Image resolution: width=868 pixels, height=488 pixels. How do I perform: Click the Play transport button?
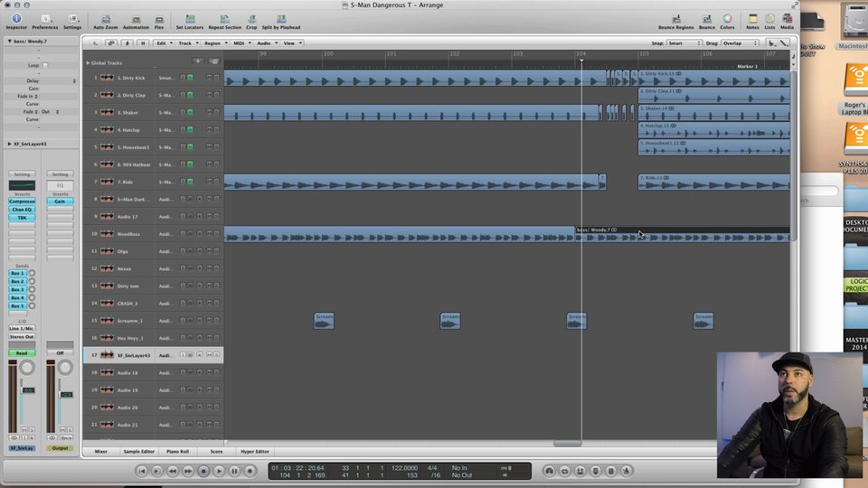tap(219, 471)
